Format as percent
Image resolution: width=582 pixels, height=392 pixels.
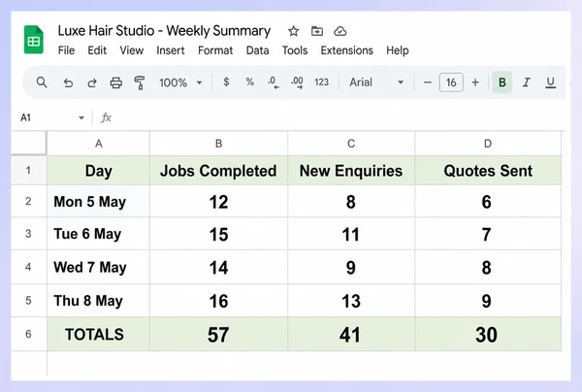pos(250,82)
